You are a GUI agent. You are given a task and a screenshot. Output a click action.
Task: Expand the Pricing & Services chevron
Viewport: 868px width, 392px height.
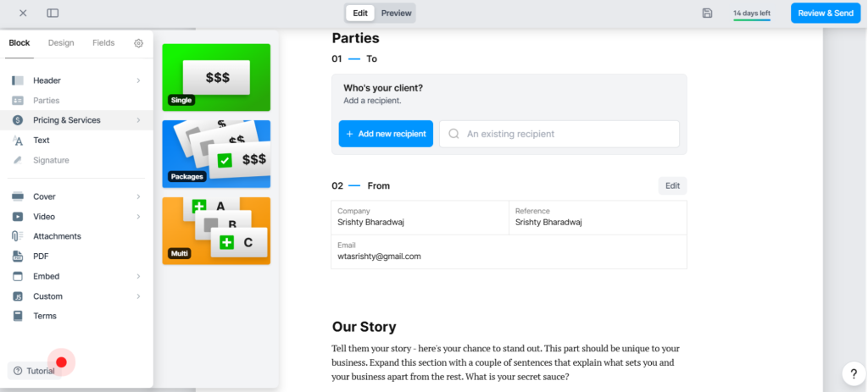[x=138, y=120]
